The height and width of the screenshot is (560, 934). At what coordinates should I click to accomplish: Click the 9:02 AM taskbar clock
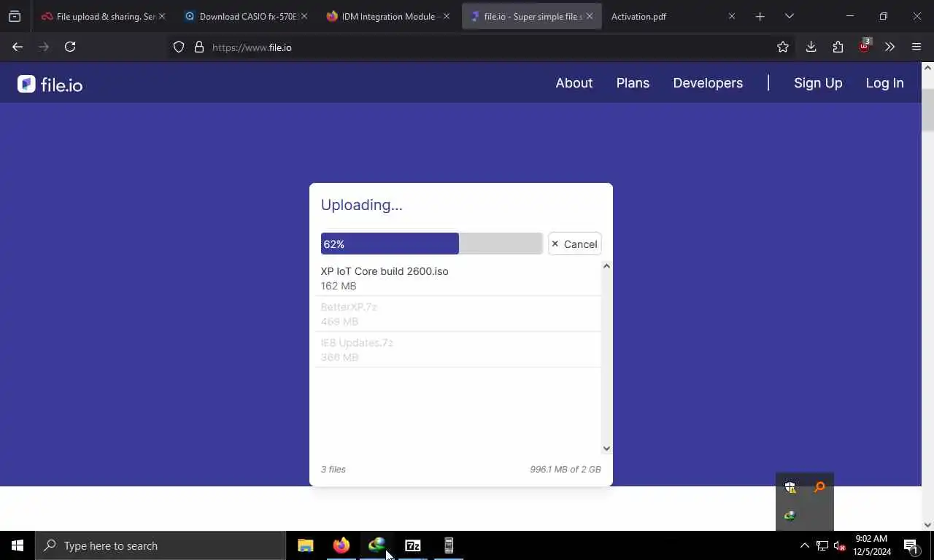tap(872, 545)
